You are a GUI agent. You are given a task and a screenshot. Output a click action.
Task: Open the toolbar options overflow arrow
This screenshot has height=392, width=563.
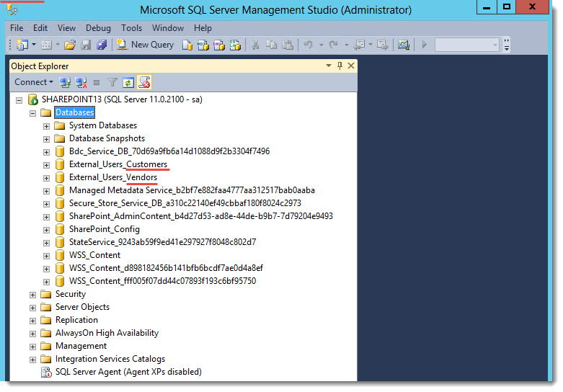click(507, 45)
